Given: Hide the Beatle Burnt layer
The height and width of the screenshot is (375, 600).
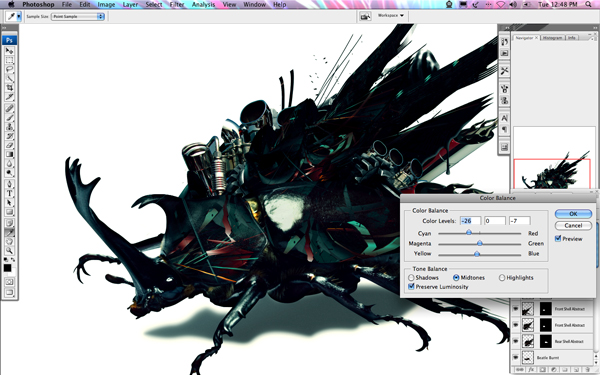Looking at the screenshot, I should click(x=516, y=357).
